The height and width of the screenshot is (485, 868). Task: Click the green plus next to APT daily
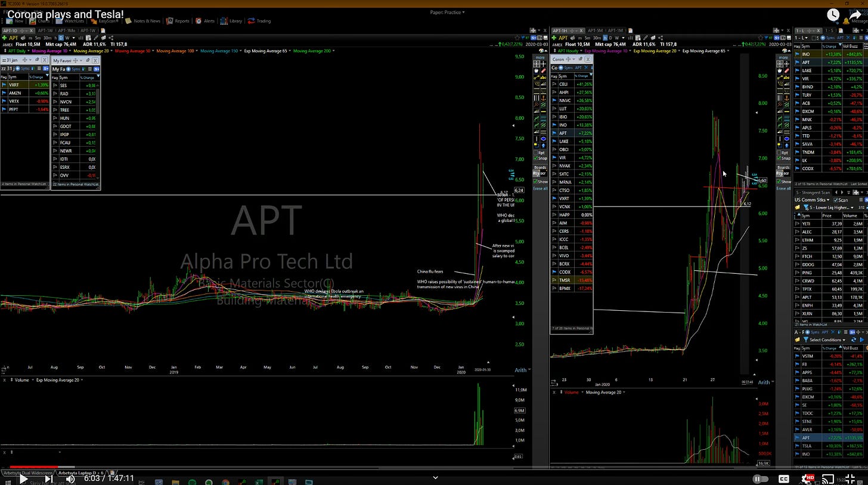coord(5,37)
